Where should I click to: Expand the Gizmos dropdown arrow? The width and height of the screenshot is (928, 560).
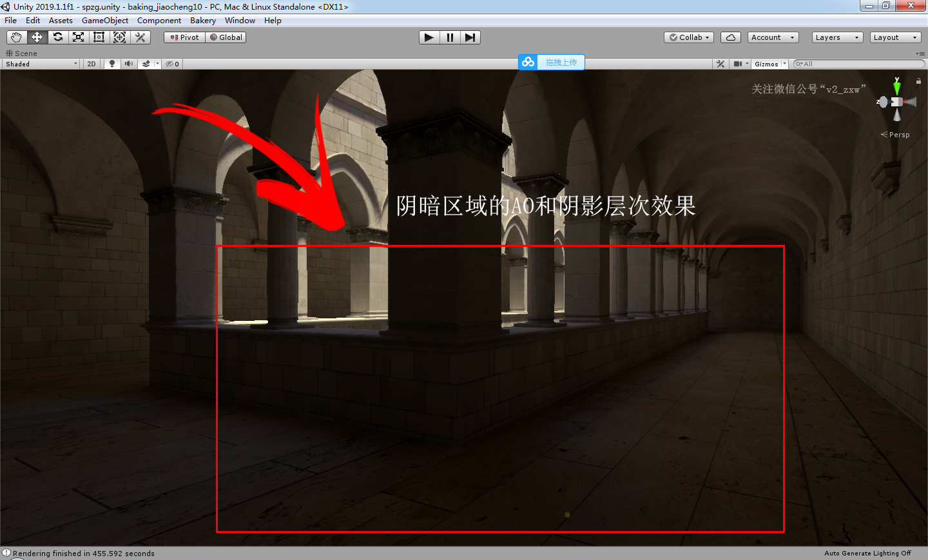point(785,64)
